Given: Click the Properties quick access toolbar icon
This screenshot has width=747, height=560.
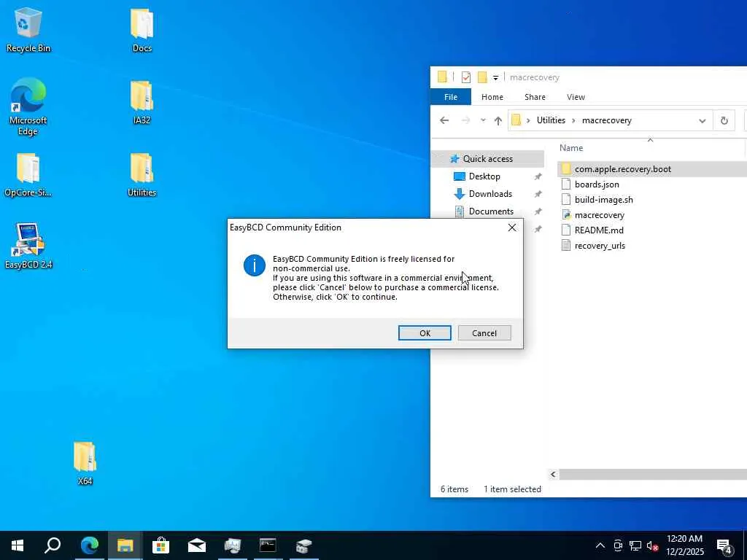Looking at the screenshot, I should click(x=466, y=77).
